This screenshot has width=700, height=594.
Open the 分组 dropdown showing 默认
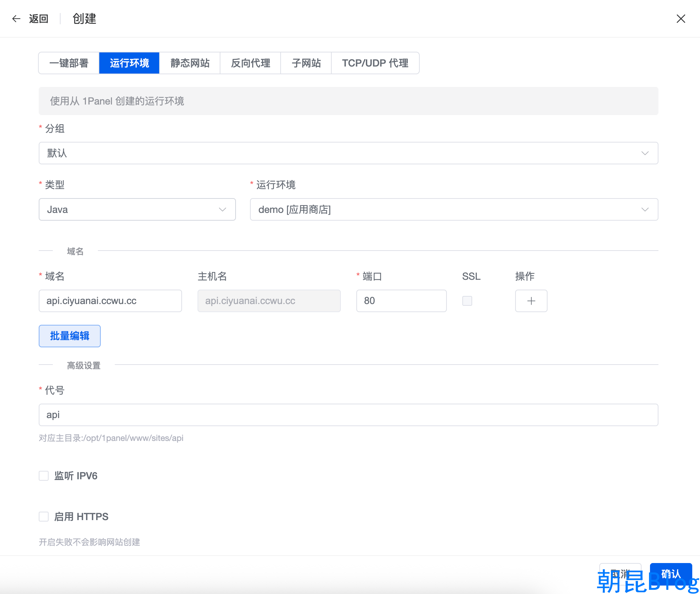(348, 153)
